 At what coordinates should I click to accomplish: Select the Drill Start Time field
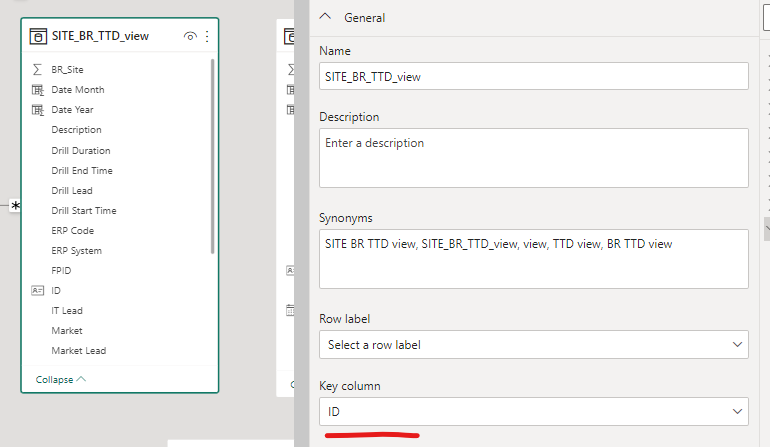coord(83,210)
